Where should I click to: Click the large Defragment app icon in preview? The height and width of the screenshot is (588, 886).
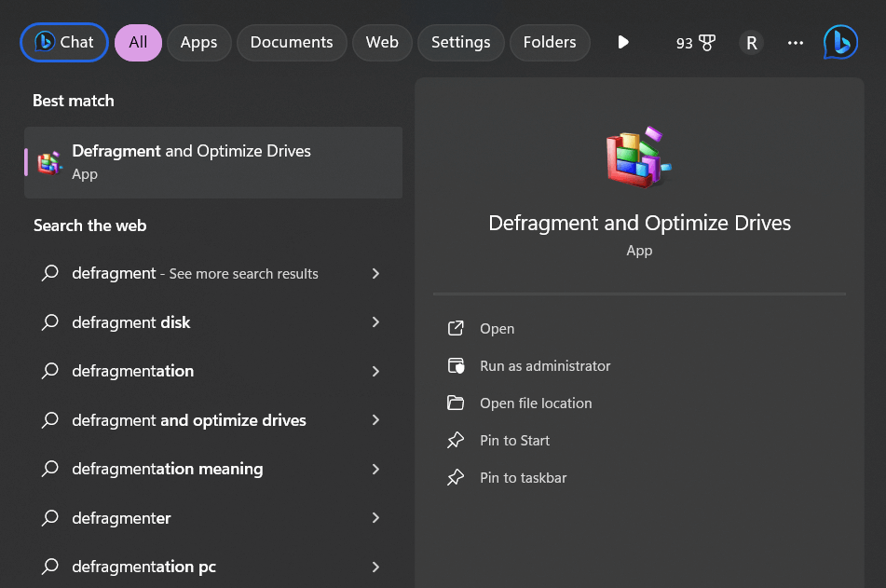pos(639,158)
